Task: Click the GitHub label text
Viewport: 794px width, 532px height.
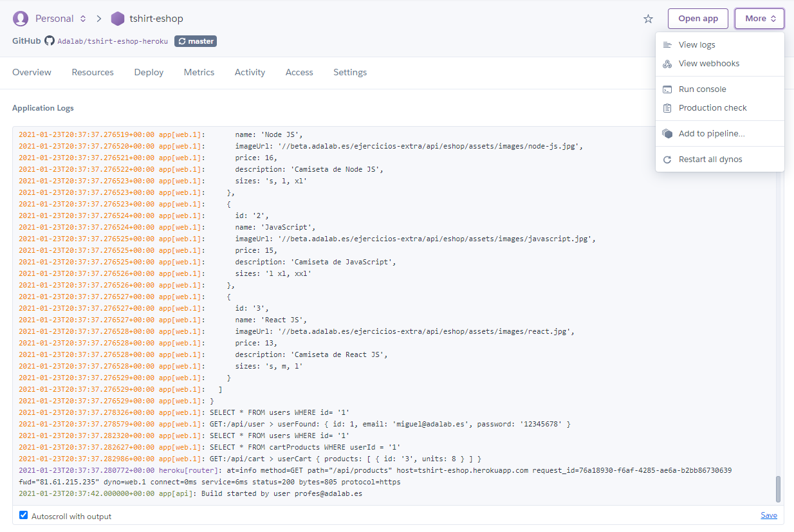Action: click(x=26, y=41)
